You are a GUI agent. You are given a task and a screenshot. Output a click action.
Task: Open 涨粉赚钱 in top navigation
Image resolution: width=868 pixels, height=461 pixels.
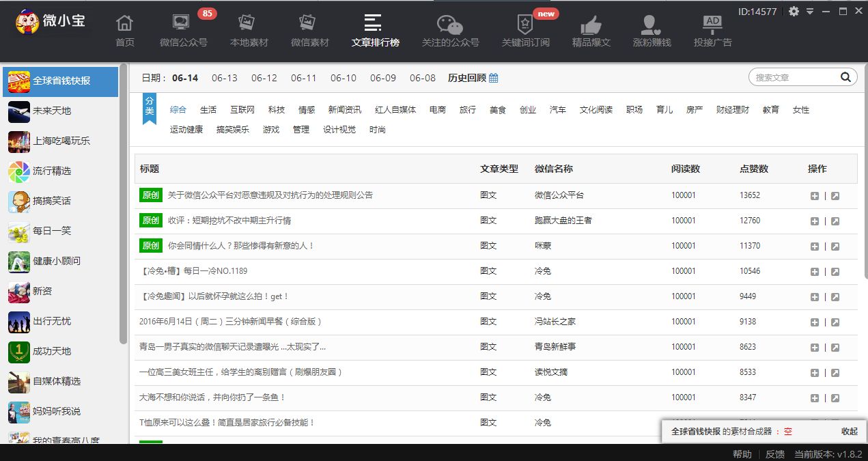point(652,30)
